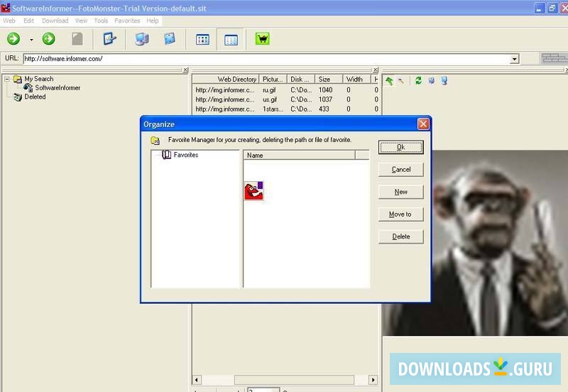Click the Ok button in Organize dialog

click(x=400, y=147)
